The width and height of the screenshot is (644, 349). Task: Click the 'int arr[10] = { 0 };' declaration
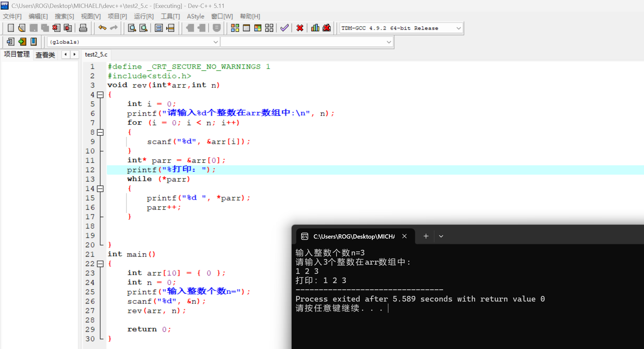click(177, 273)
